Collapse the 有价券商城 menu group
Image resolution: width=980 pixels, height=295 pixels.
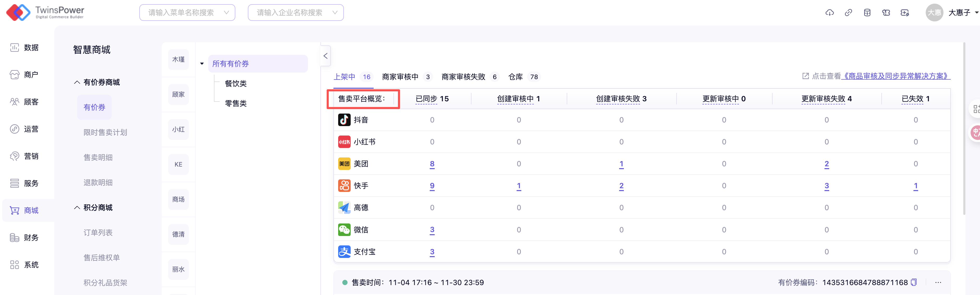coord(77,82)
